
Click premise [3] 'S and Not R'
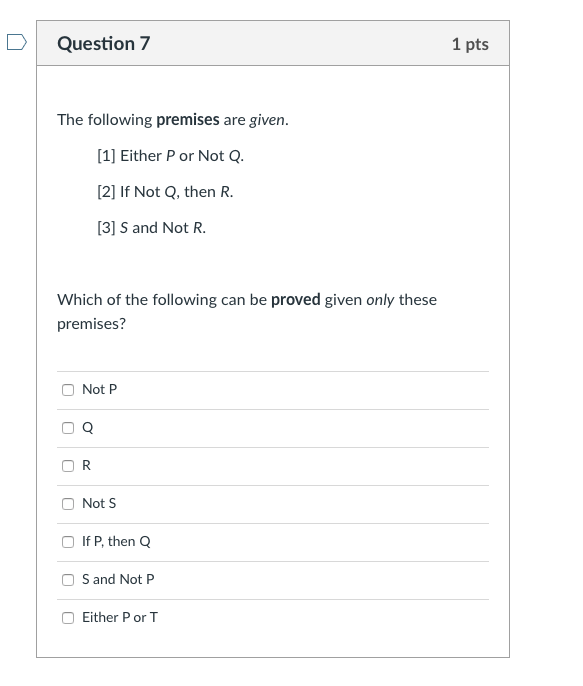point(151,228)
